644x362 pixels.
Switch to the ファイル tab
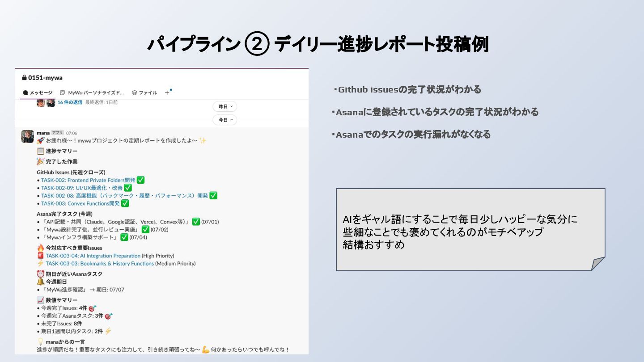(144, 93)
